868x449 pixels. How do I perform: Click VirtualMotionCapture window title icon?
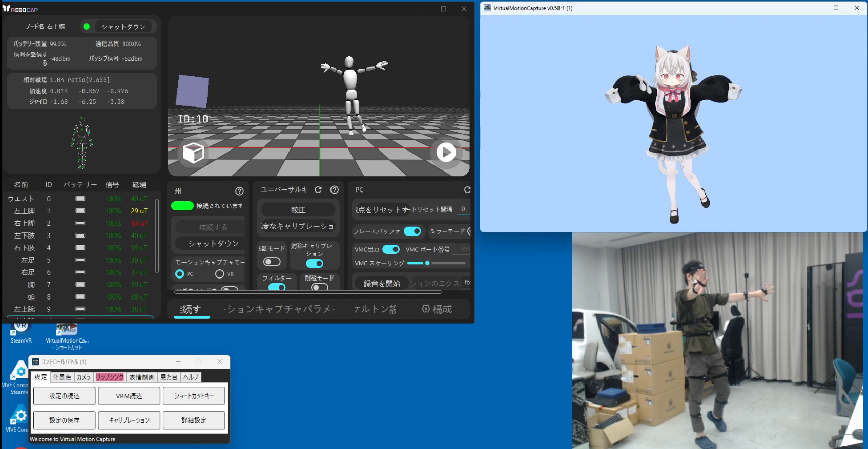487,8
